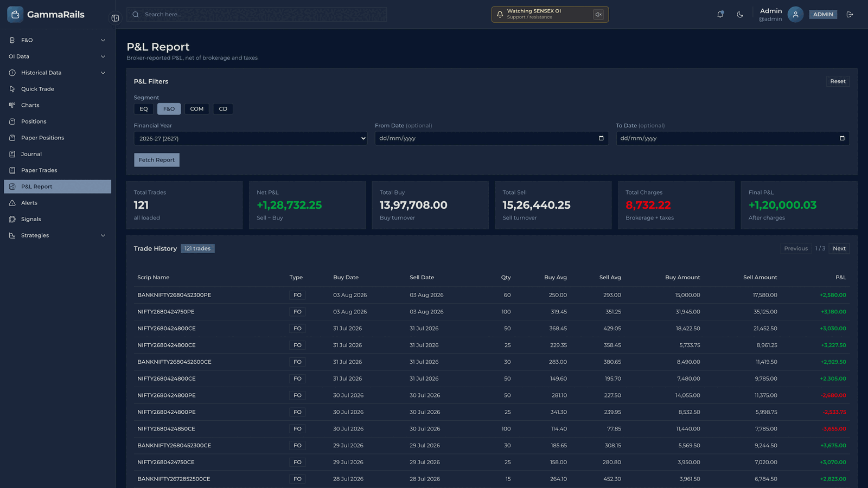Click the Historical Data clock icon
868x488 pixels.
(12, 73)
